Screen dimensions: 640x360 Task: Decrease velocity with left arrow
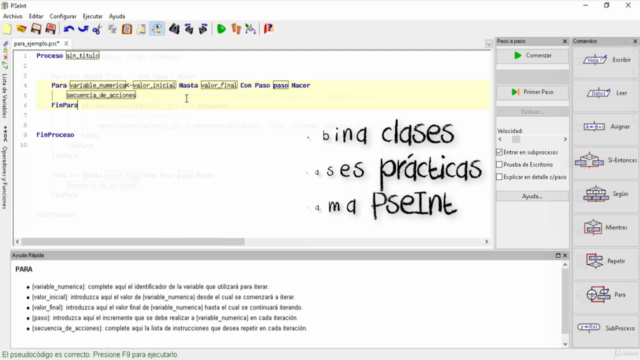(x=500, y=139)
